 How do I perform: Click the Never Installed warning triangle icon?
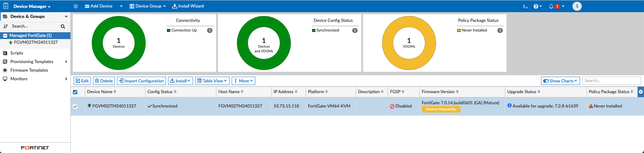(x=591, y=106)
